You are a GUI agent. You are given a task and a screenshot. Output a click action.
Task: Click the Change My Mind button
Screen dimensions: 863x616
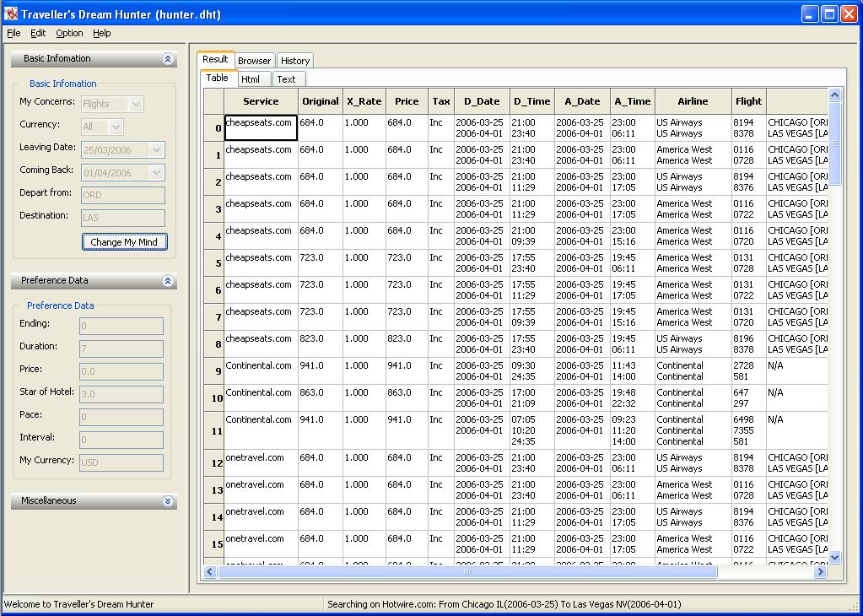124,241
